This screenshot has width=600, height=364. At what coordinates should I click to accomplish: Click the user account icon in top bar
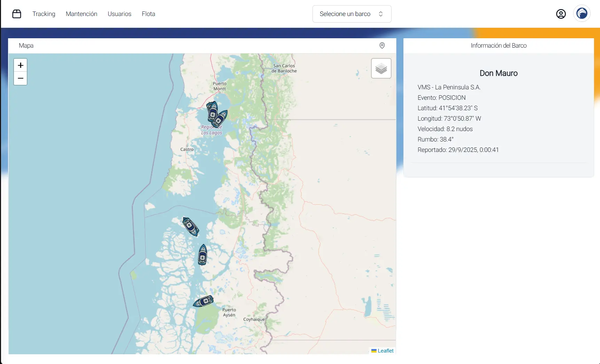point(561,14)
